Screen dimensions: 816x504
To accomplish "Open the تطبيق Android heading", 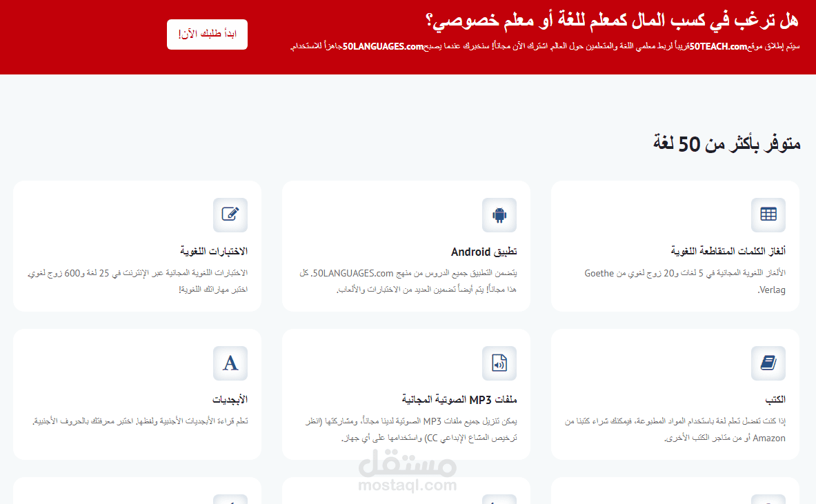I will pos(484,252).
